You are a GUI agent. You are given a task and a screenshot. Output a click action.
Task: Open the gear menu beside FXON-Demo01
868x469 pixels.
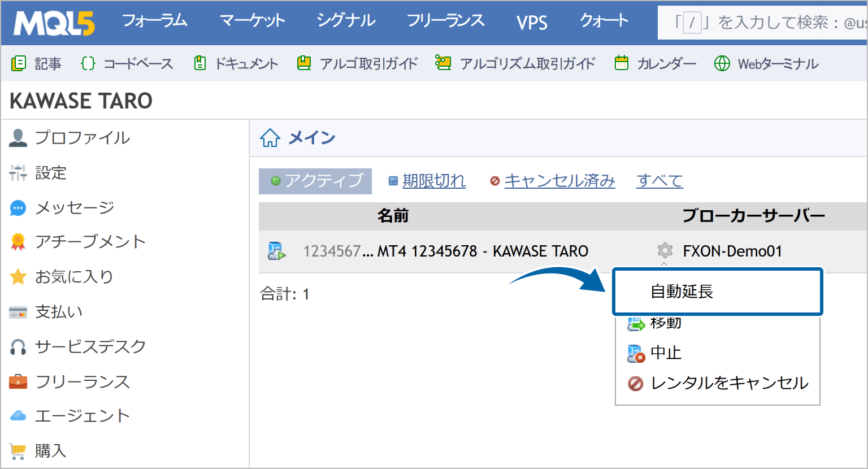tap(665, 251)
